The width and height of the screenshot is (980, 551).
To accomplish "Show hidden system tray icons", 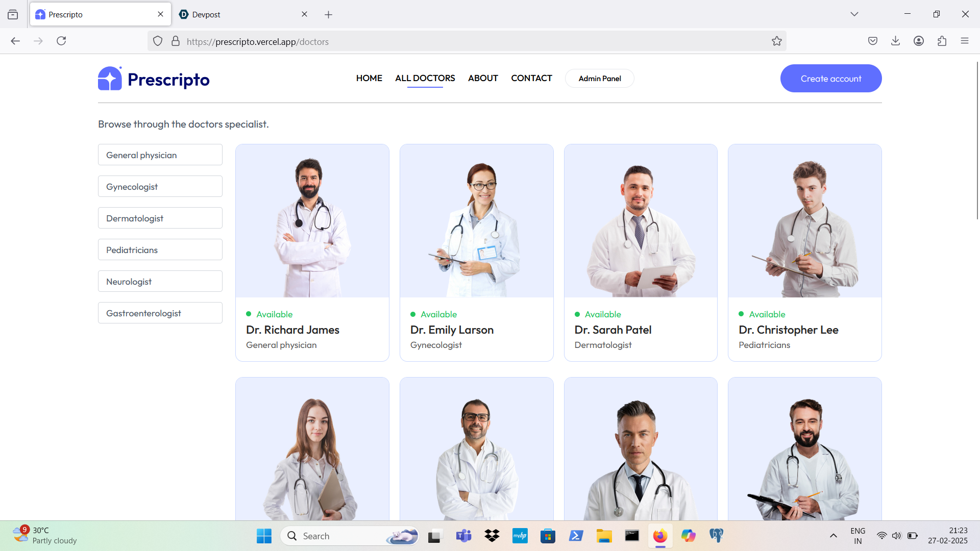I will (x=833, y=536).
